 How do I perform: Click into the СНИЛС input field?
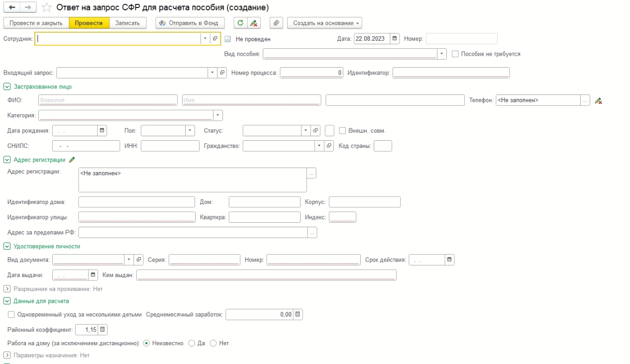[86, 146]
